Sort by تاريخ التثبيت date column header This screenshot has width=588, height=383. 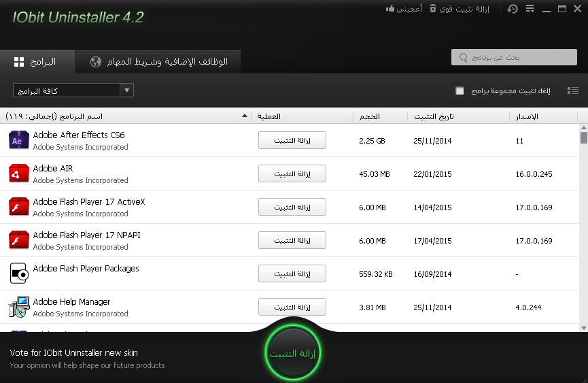point(434,116)
